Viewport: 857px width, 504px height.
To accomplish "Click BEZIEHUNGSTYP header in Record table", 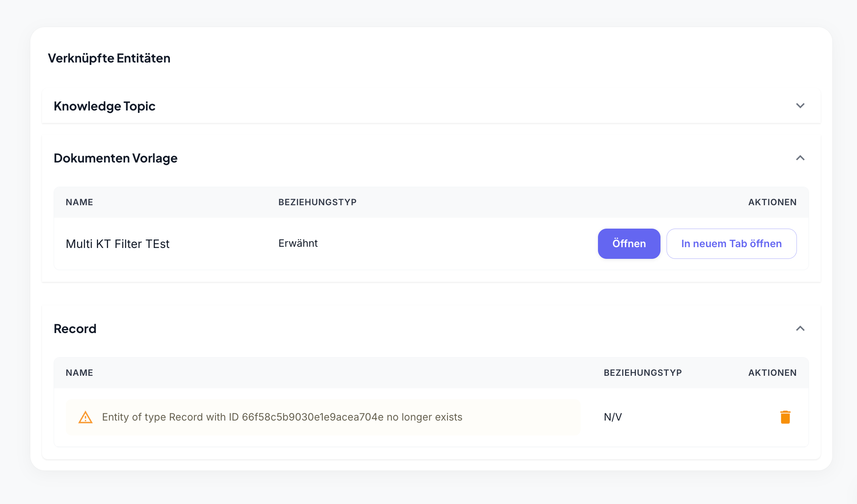I will [642, 373].
